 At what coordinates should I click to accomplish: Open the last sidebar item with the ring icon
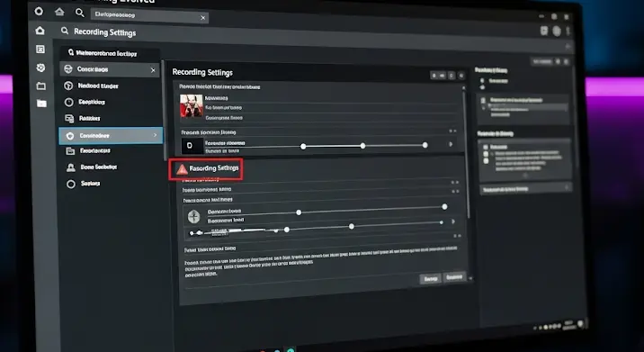pos(110,184)
